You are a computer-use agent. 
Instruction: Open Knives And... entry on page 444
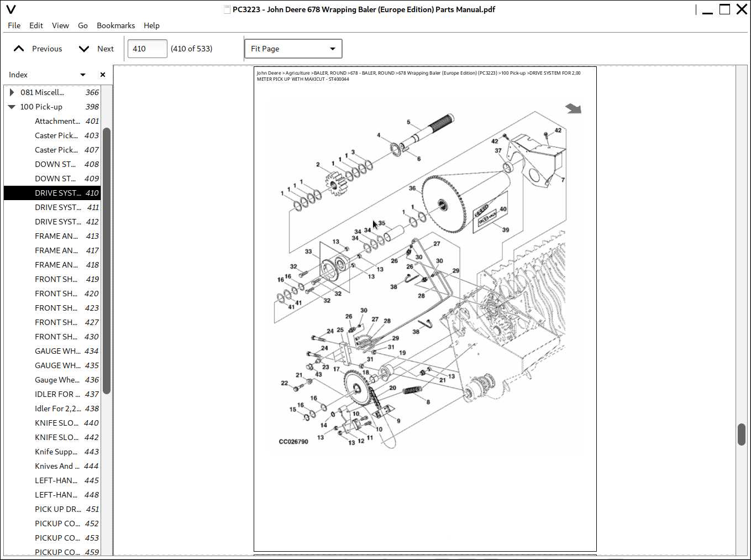(x=52, y=466)
